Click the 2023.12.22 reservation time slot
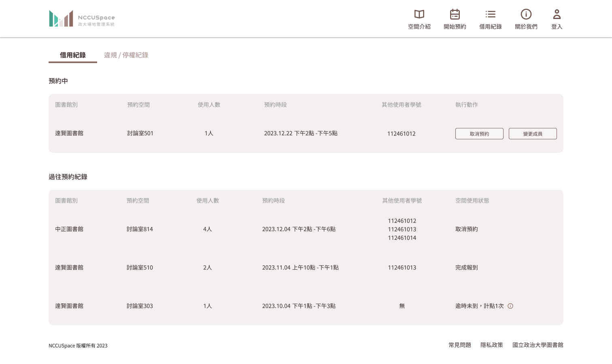 tap(300, 133)
